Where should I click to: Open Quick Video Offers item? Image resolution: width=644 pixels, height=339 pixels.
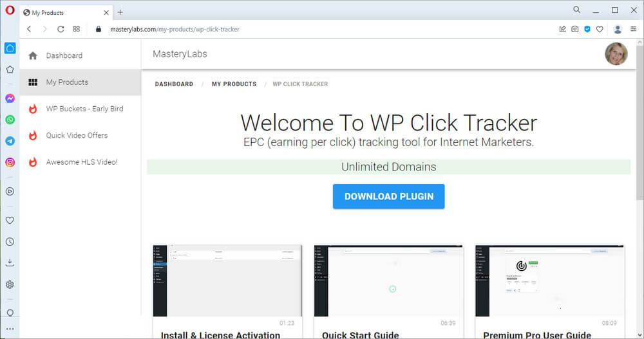coord(80,136)
